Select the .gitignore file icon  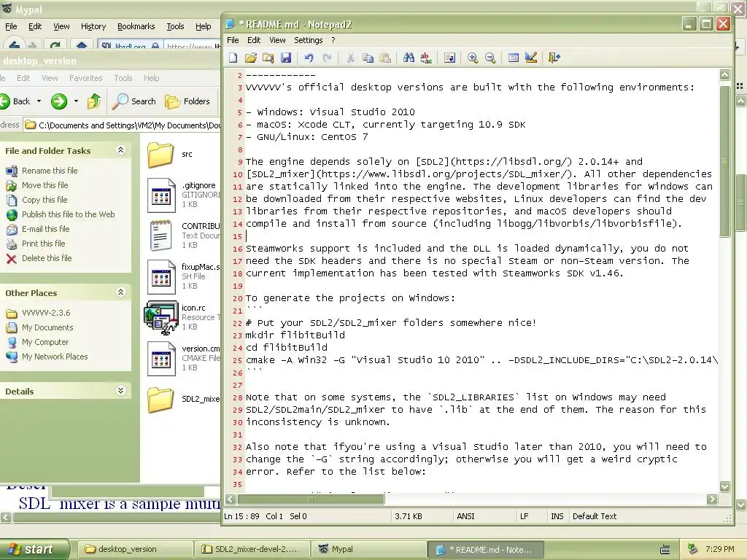[161, 195]
